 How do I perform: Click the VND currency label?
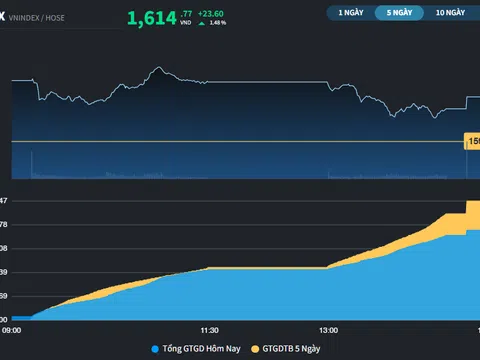[186, 23]
